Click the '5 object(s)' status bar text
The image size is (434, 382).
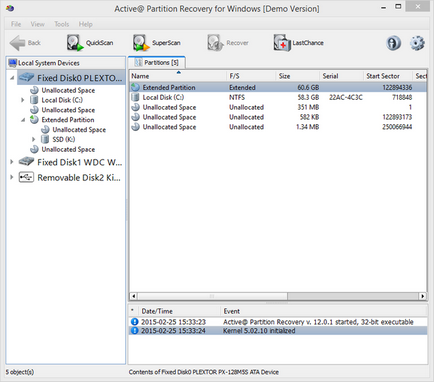pos(20,372)
